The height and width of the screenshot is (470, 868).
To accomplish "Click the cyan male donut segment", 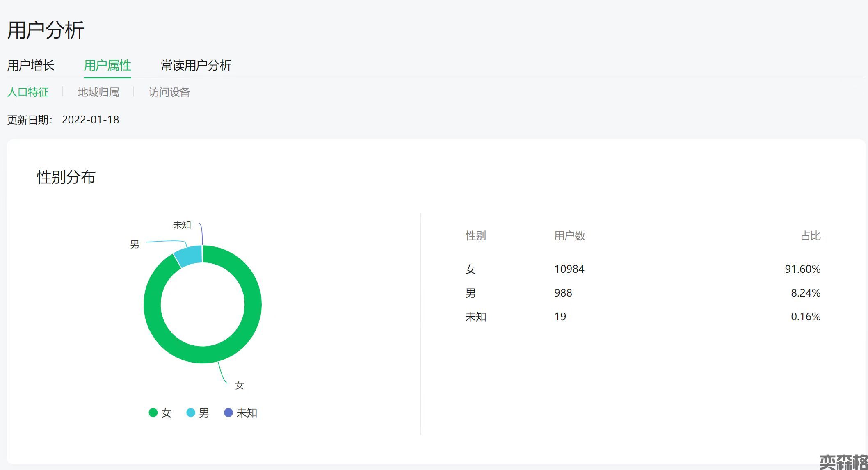I will pyautogui.click(x=189, y=256).
